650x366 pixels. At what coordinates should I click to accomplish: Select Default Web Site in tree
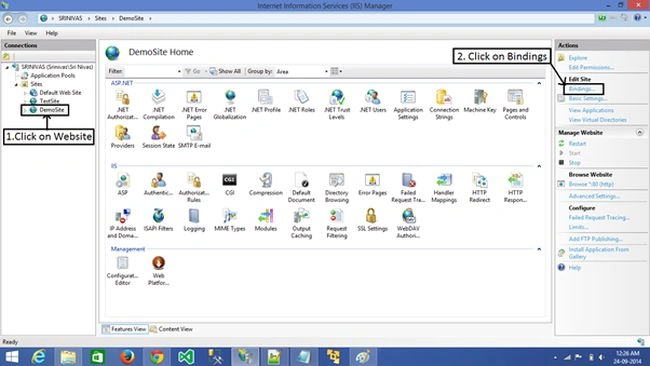pyautogui.click(x=60, y=92)
